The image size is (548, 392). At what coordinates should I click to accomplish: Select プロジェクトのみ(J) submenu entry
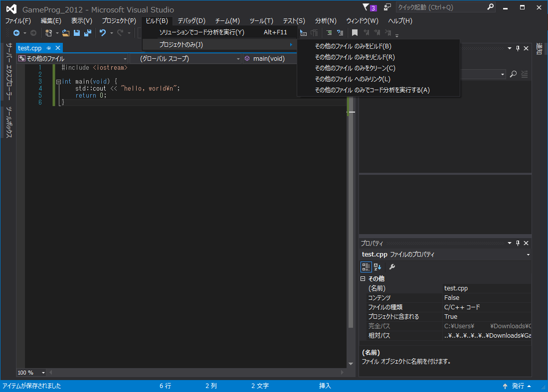(219, 45)
